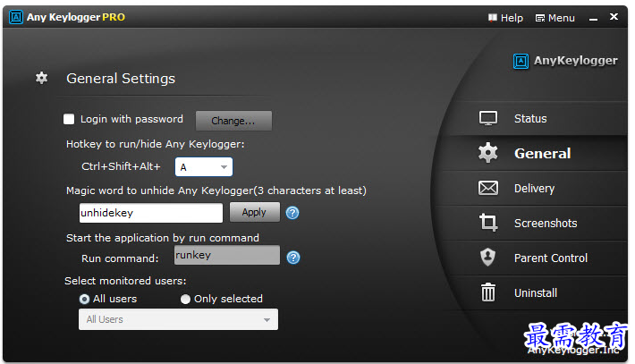
Task: Close the Any Keylogger window
Action: point(614,17)
